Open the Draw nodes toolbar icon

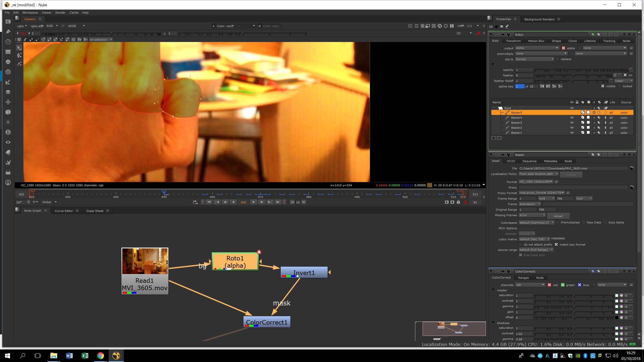(x=8, y=32)
